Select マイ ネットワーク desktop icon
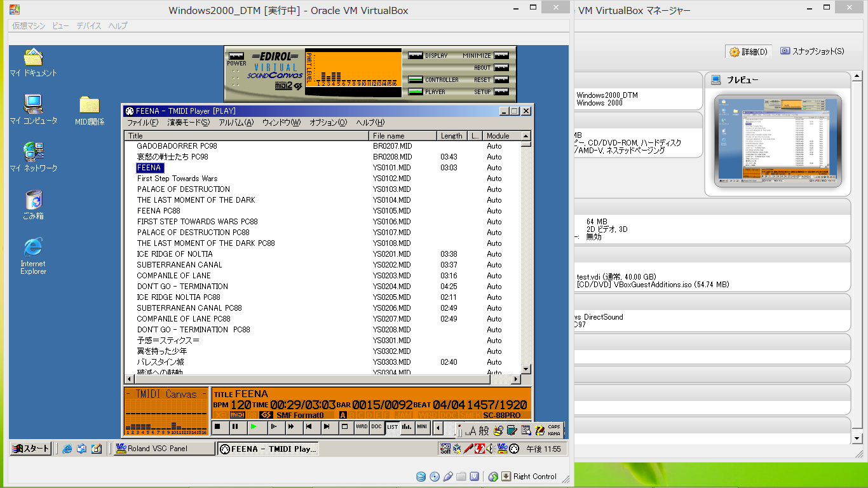 33,157
